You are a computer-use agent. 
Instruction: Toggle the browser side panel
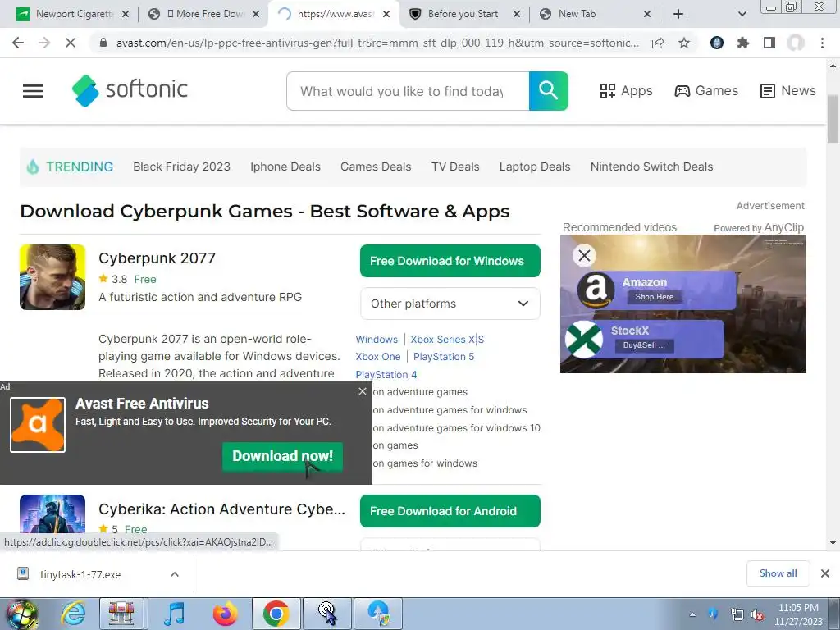pos(769,43)
